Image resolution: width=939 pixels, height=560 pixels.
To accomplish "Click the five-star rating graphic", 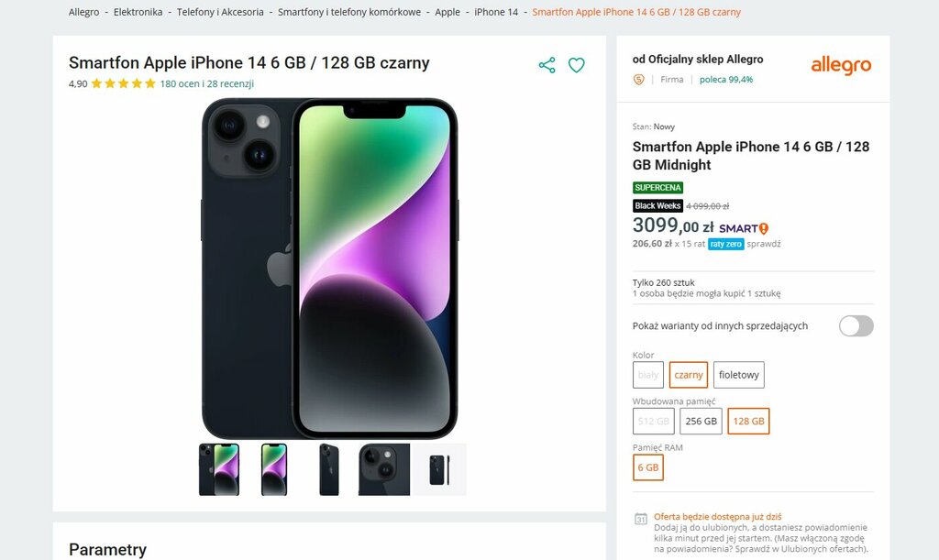I will click(x=124, y=83).
